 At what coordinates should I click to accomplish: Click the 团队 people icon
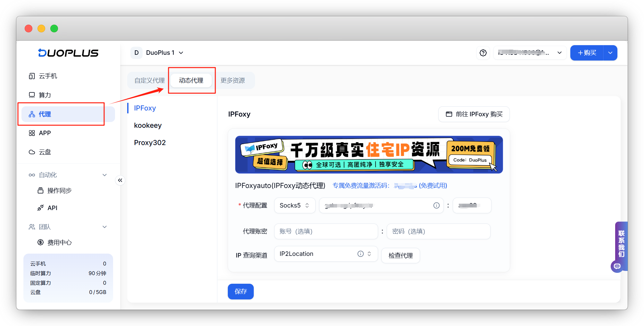tap(32, 227)
